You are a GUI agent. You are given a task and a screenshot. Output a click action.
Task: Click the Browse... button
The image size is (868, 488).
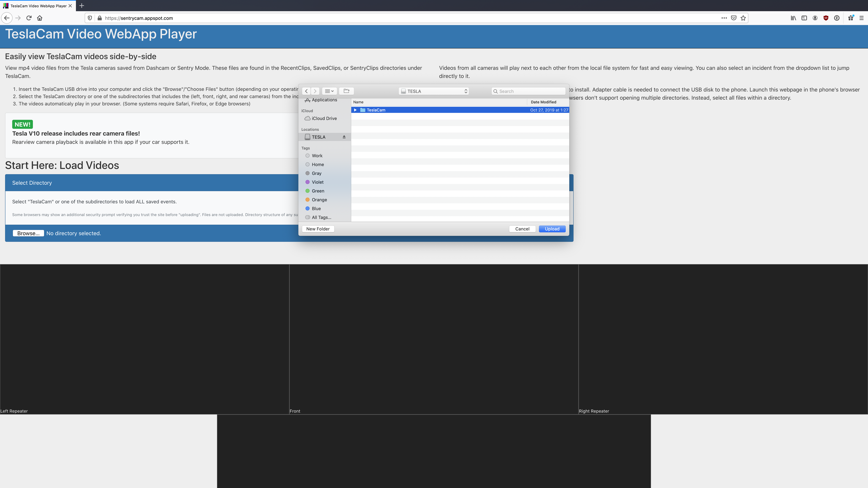click(x=28, y=233)
